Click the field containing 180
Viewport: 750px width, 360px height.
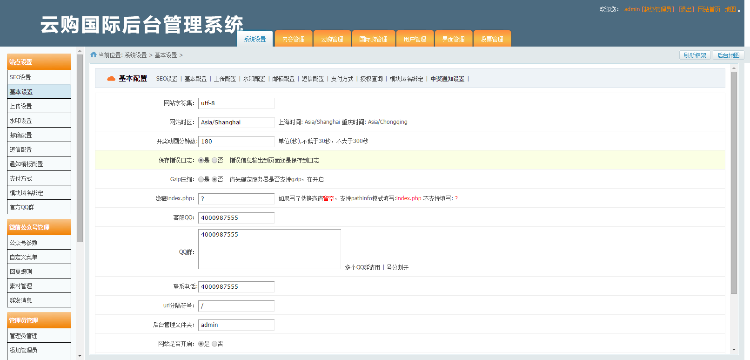click(x=236, y=141)
